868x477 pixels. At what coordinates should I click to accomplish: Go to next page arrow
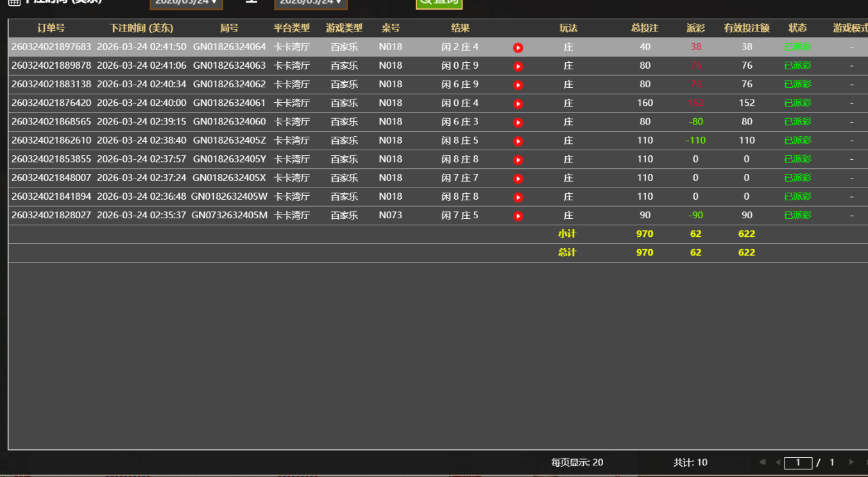(851, 462)
